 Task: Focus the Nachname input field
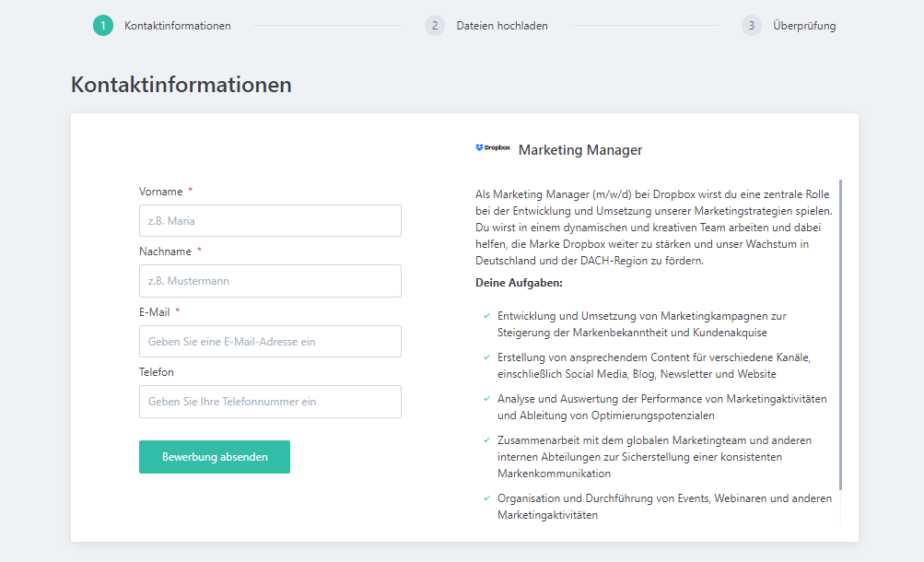[270, 281]
